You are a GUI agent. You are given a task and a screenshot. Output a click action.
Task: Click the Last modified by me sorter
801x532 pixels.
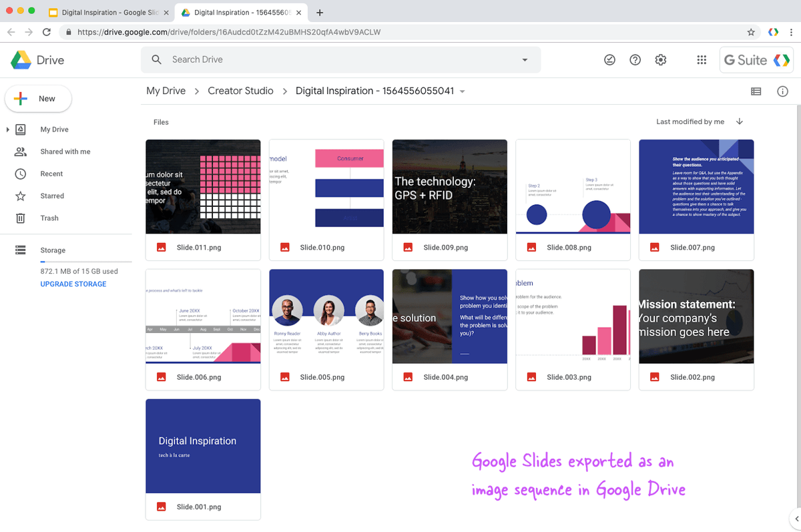tap(690, 121)
